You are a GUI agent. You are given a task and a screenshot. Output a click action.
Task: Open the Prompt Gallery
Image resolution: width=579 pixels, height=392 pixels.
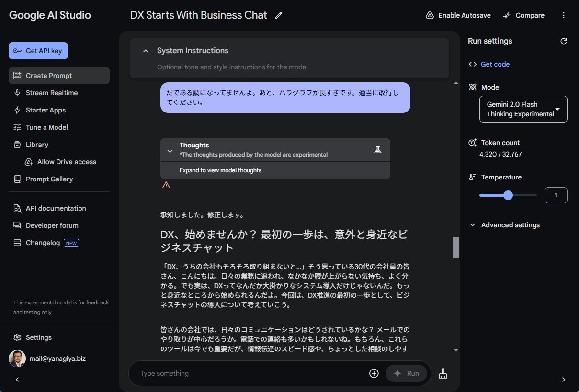point(59,179)
